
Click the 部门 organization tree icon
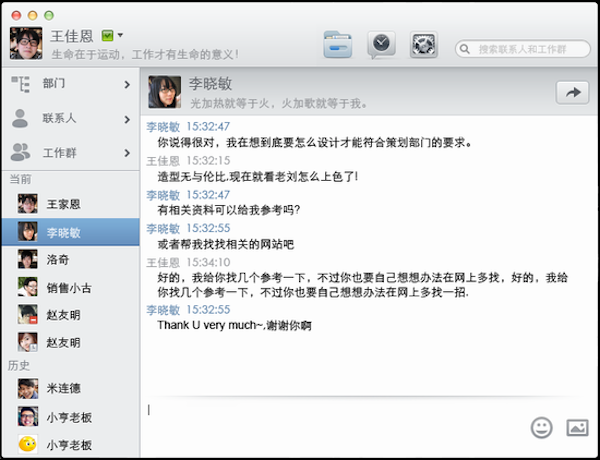20,85
